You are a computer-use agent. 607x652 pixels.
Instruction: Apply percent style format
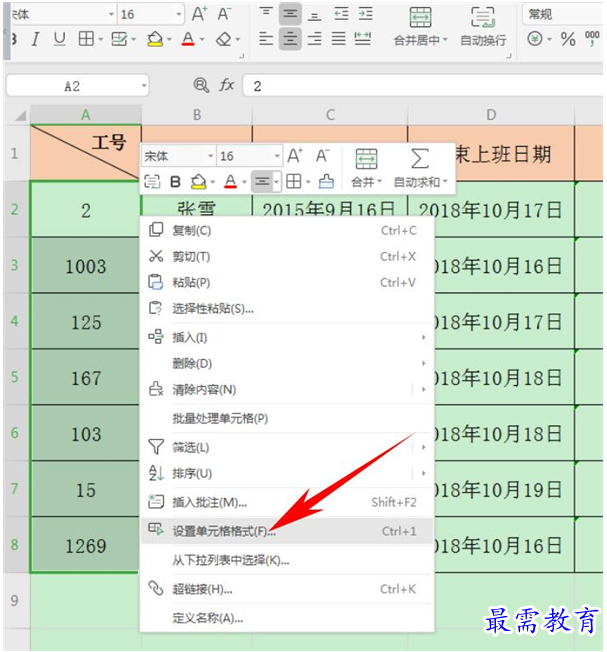(x=568, y=40)
